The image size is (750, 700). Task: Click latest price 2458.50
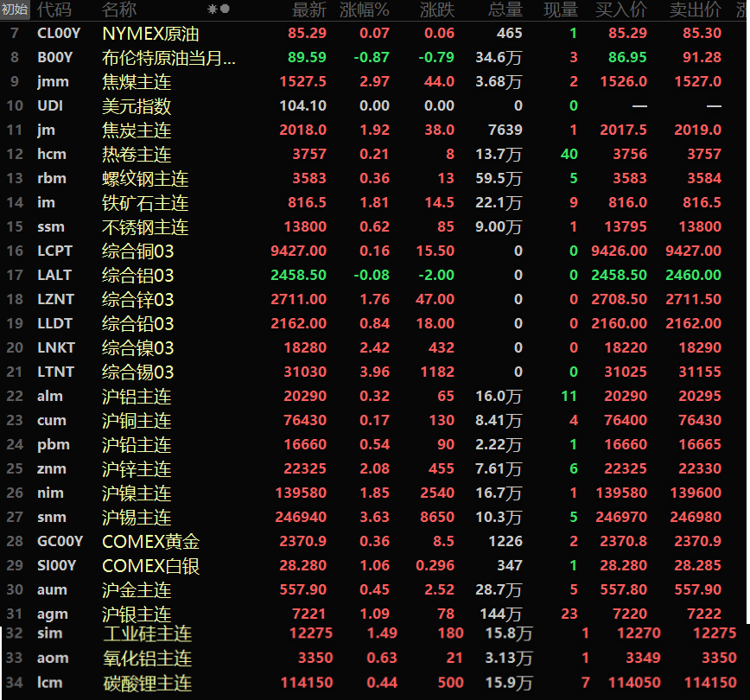[x=298, y=275]
